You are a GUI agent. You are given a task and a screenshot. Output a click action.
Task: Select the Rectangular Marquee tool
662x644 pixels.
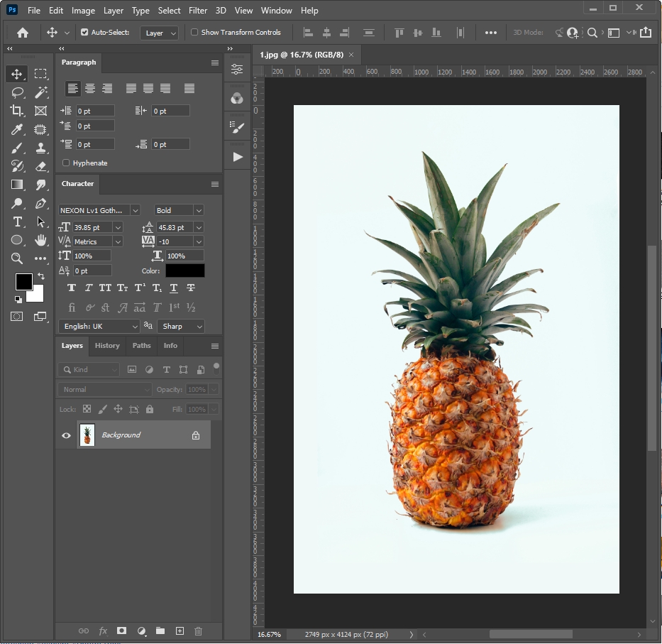[40, 74]
